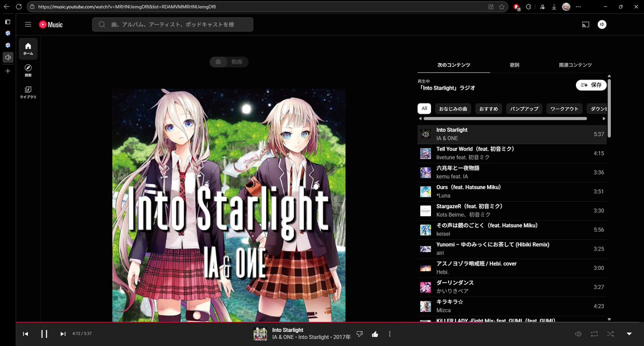This screenshot has height=346, width=644.
Task: Open the three-dot menu next to the like button
Action: (x=389, y=334)
